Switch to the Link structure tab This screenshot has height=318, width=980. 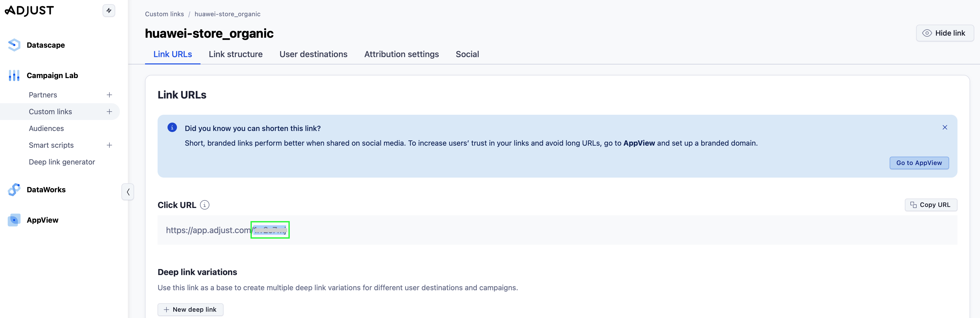[236, 54]
